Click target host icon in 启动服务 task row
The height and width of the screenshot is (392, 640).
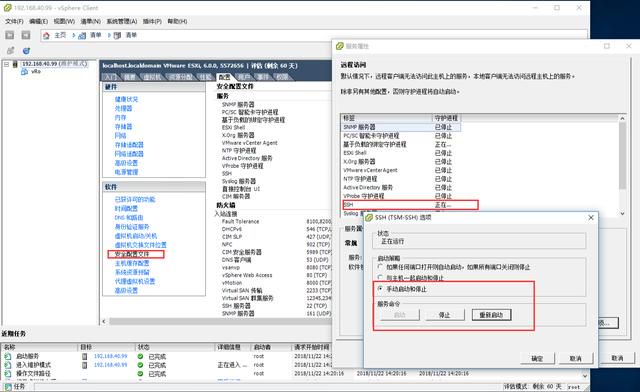pos(84,356)
